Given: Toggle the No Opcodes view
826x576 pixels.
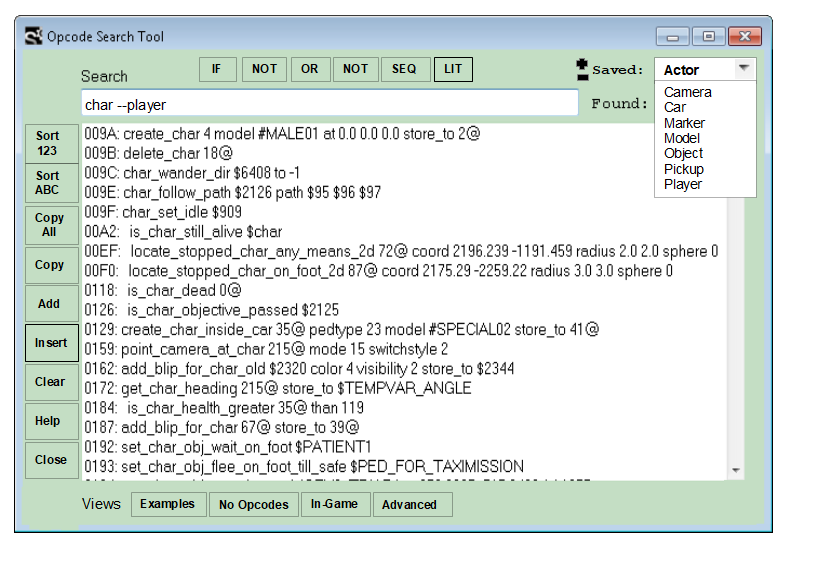Looking at the screenshot, I should click(254, 505).
